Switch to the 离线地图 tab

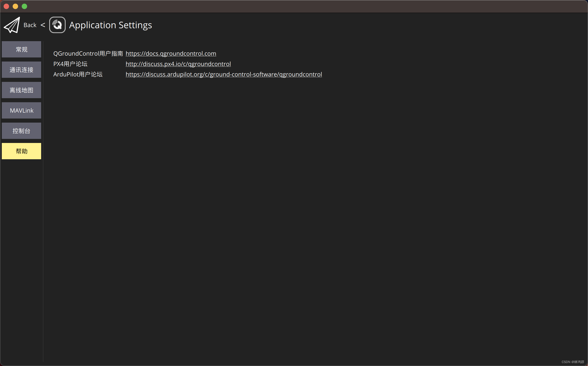[21, 90]
